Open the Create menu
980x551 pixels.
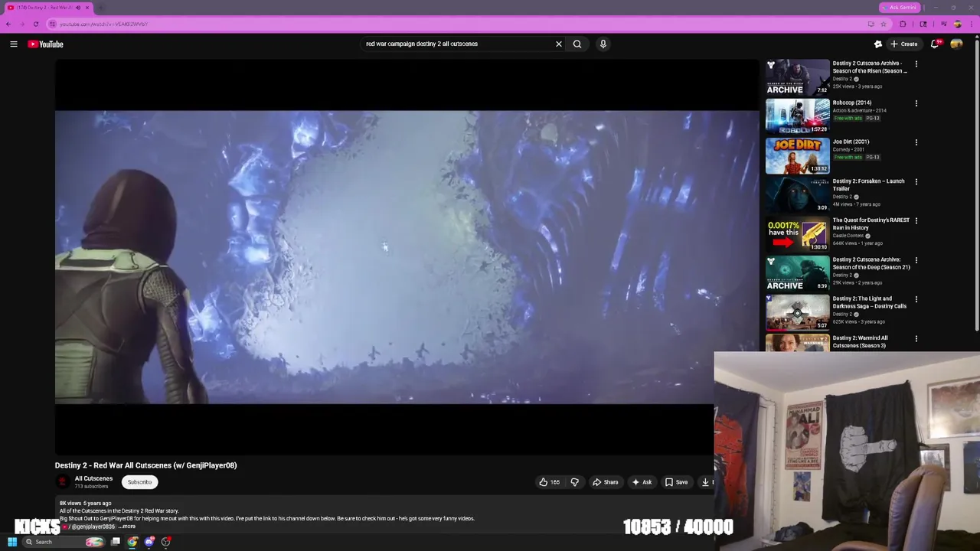pos(903,44)
